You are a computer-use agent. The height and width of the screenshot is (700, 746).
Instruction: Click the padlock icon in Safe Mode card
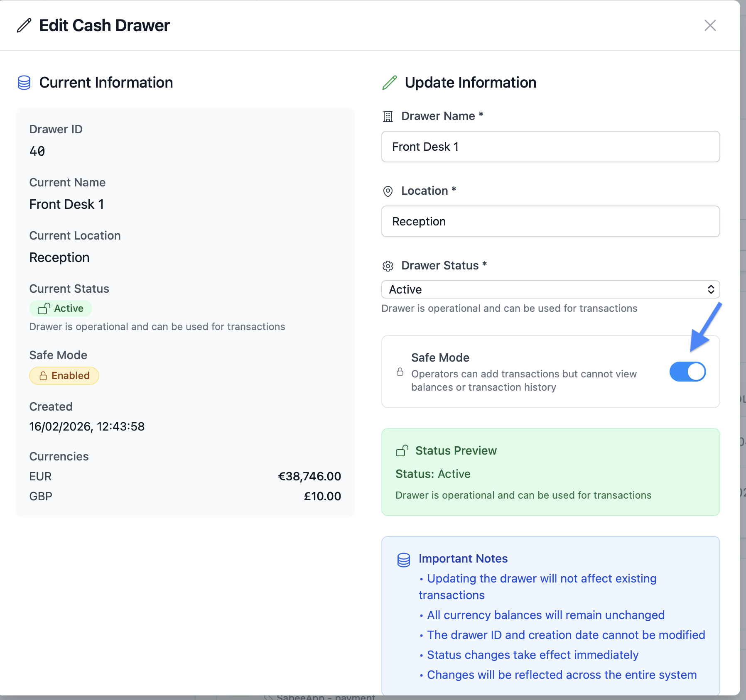click(400, 372)
